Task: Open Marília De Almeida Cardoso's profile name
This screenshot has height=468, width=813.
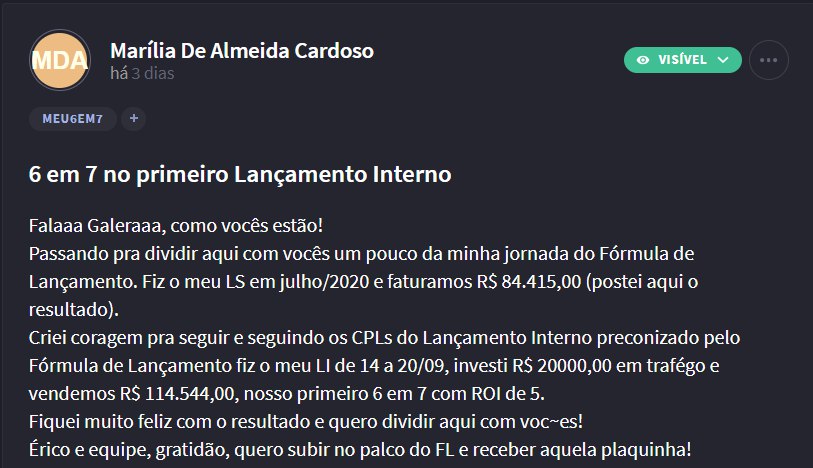Action: 242,51
